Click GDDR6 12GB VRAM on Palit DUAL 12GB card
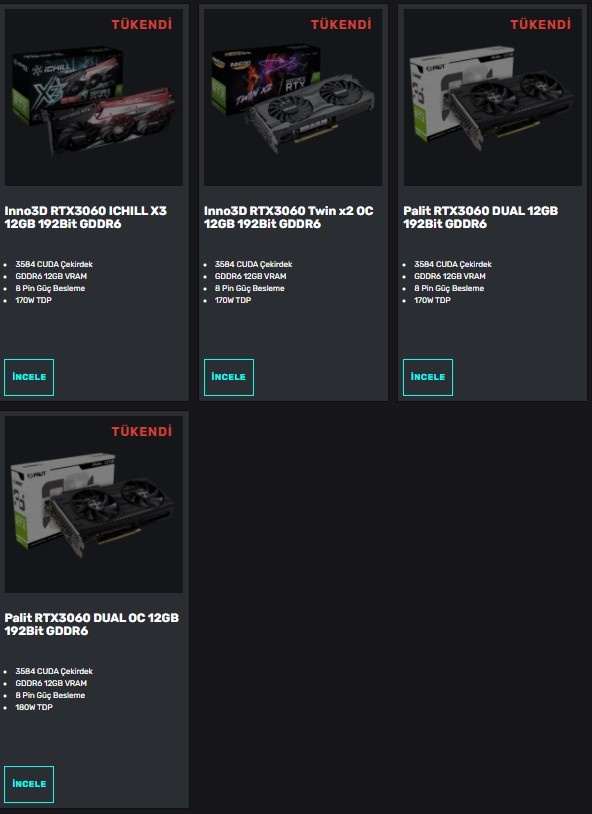This screenshot has height=814, width=592. click(450, 276)
